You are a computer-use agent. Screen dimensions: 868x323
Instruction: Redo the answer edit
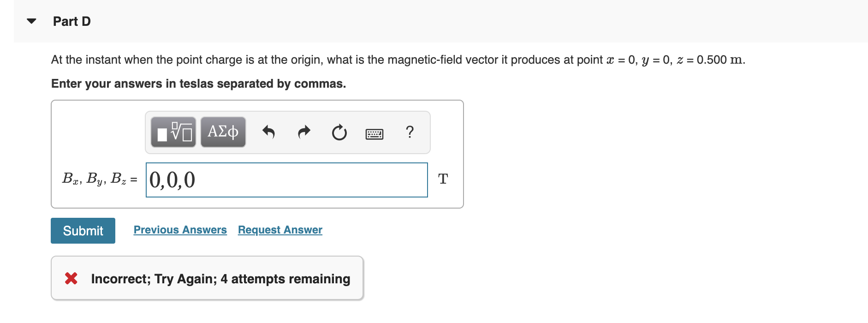pos(304,132)
